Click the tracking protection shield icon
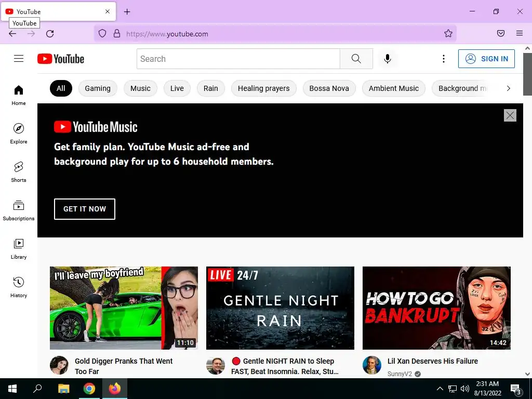532x399 pixels. tap(102, 34)
